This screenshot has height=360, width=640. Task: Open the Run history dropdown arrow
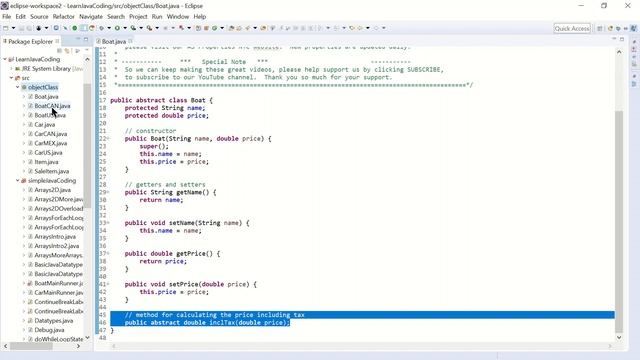(125, 28)
